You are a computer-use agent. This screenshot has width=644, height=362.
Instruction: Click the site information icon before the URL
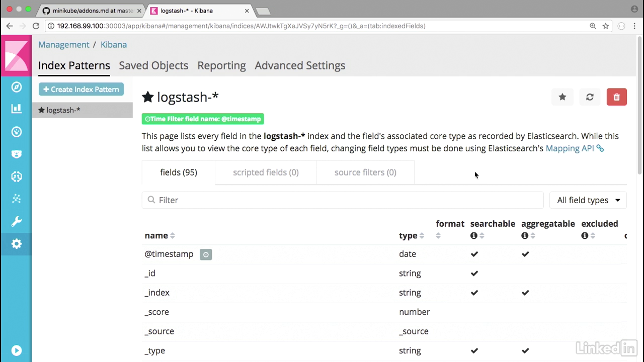pos(51,26)
